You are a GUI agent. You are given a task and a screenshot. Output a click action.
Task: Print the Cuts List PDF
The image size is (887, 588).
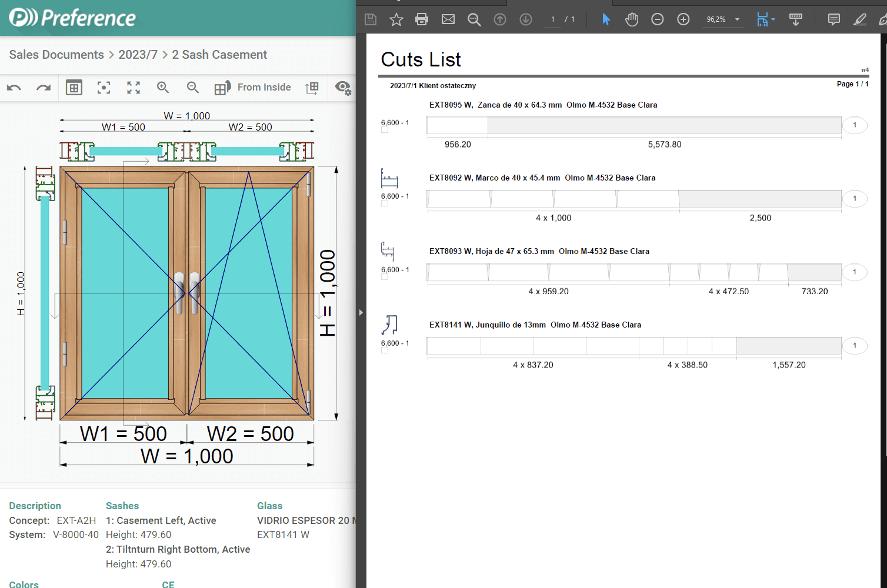point(422,19)
